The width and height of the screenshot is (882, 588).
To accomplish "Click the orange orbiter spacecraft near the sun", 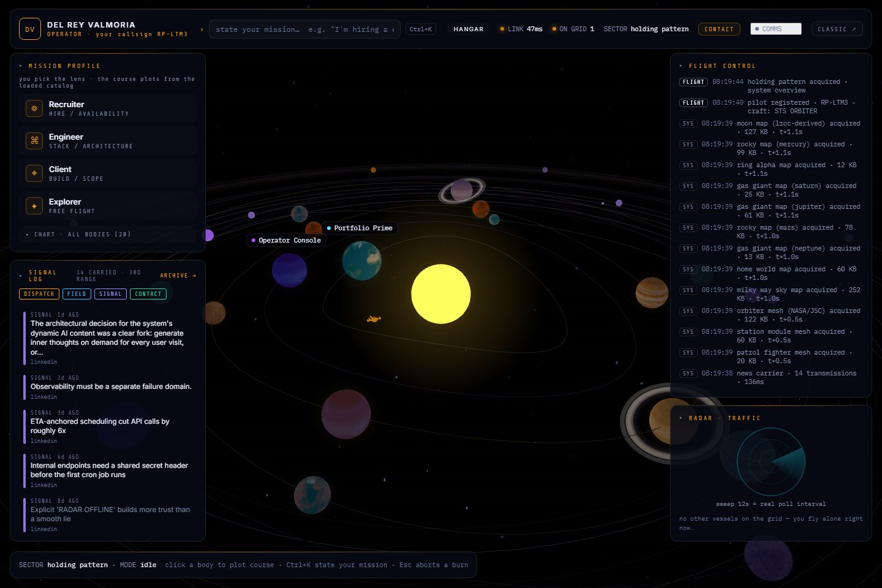I will pyautogui.click(x=374, y=318).
